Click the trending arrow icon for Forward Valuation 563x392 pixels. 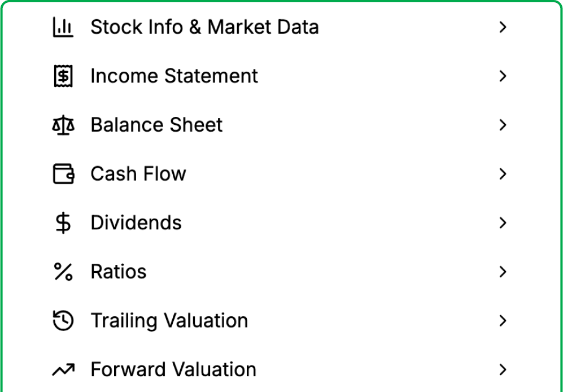(x=63, y=369)
